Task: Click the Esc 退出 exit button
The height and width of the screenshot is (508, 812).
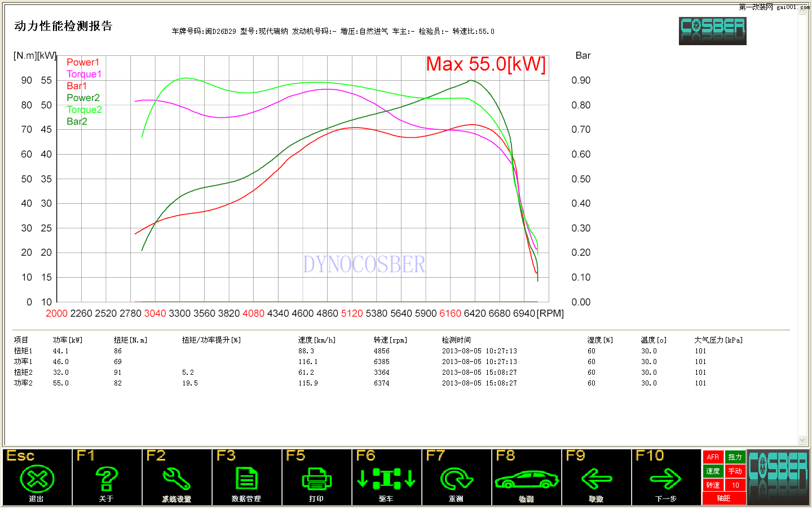Action: [37, 477]
